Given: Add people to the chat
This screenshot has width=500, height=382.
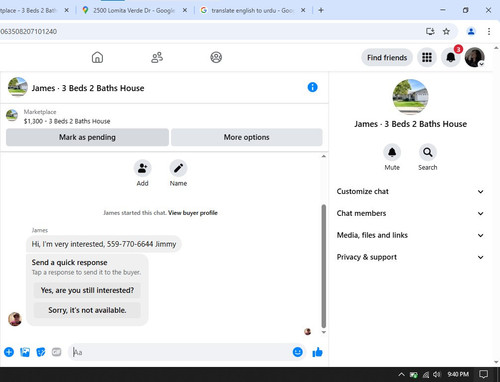Looking at the screenshot, I should click(x=142, y=168).
